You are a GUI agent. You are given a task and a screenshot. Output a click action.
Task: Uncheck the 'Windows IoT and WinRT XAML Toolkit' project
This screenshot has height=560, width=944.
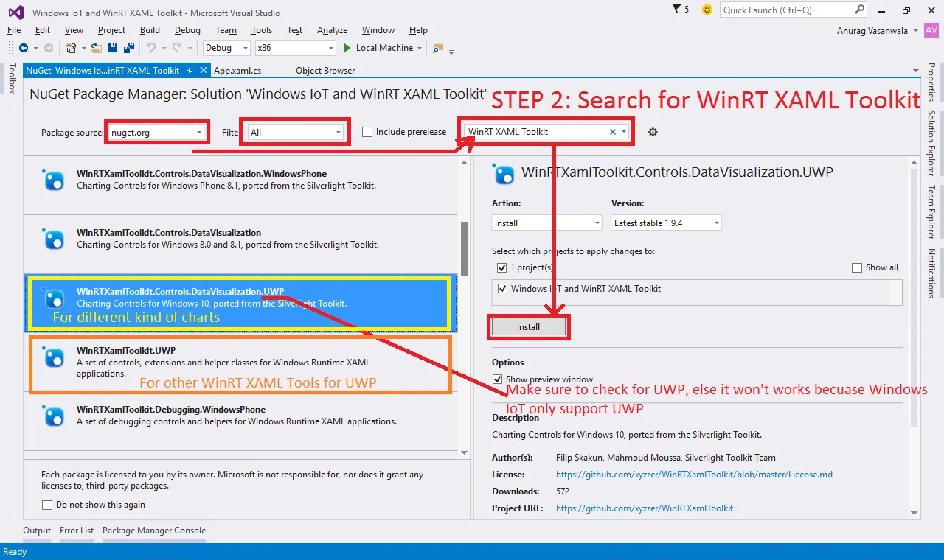click(502, 289)
